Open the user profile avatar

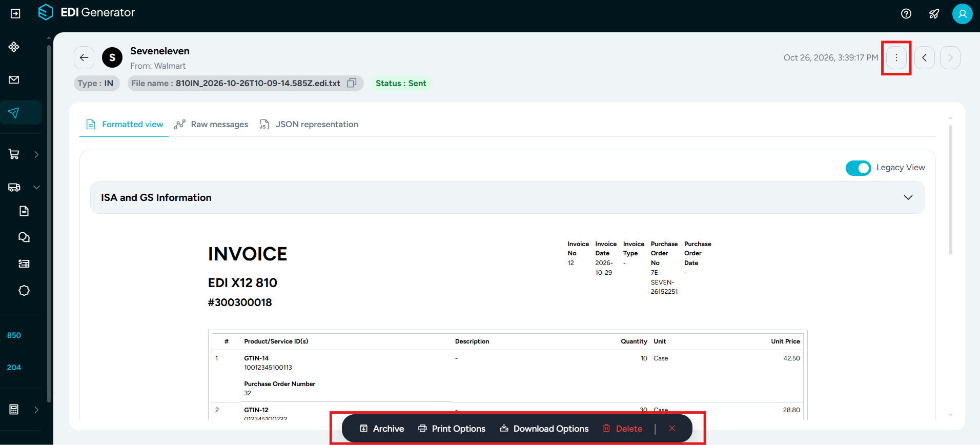pyautogui.click(x=962, y=14)
